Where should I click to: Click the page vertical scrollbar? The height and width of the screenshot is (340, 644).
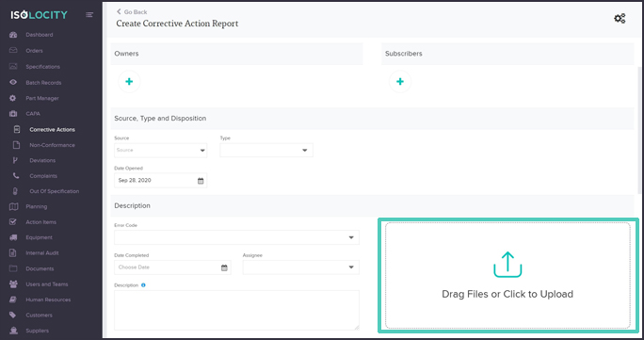pyautogui.click(x=638, y=132)
